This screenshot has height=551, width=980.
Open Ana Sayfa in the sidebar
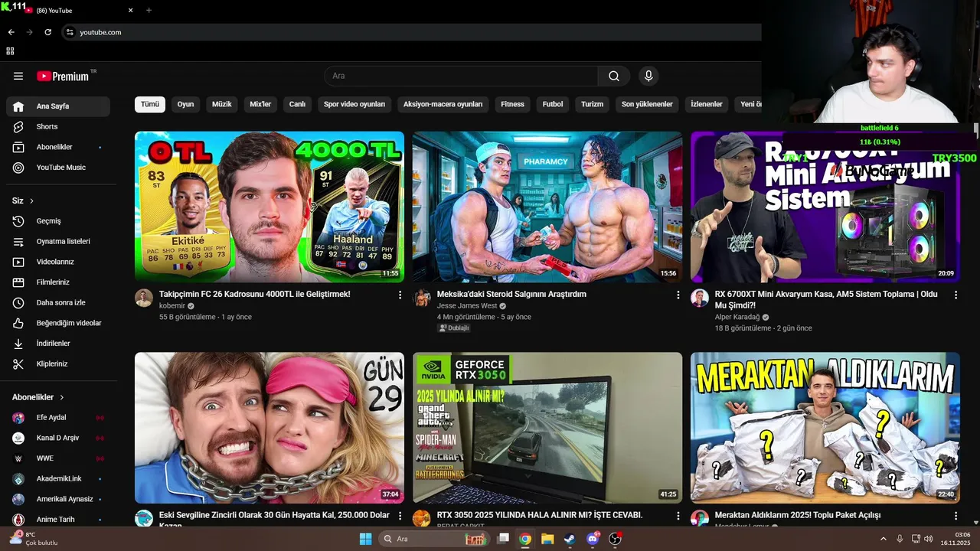point(58,106)
